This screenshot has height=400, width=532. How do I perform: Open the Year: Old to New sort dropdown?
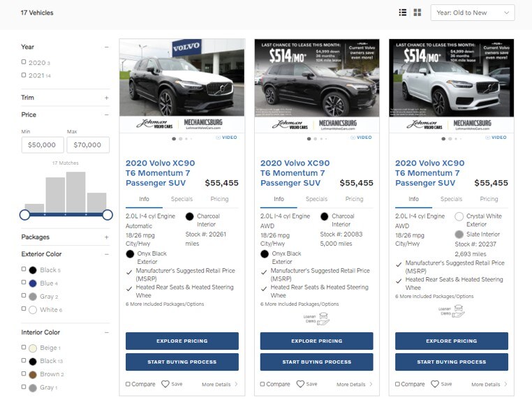pyautogui.click(x=472, y=13)
